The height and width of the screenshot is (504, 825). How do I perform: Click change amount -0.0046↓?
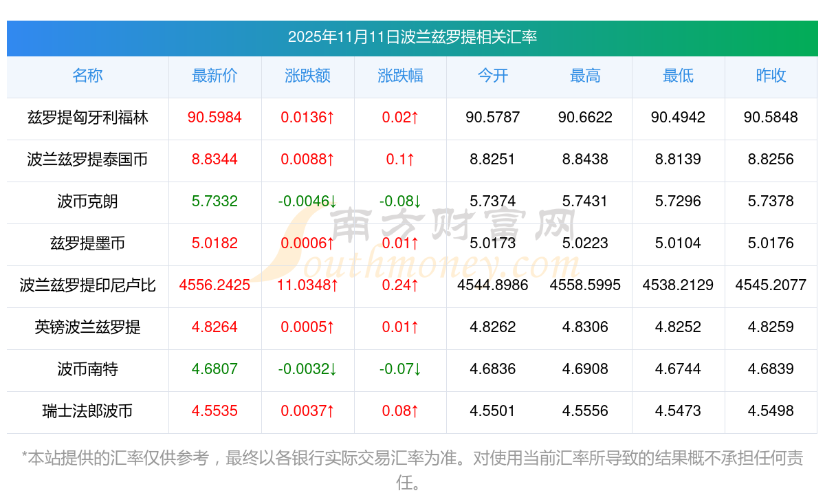307,201
